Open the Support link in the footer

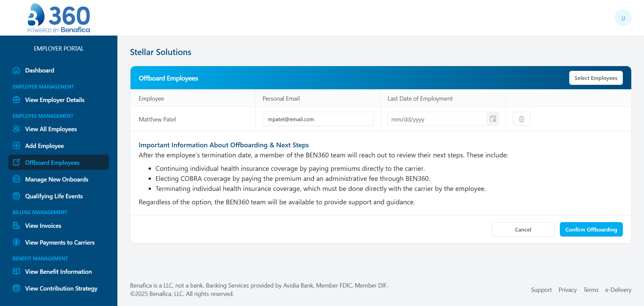tap(541, 290)
